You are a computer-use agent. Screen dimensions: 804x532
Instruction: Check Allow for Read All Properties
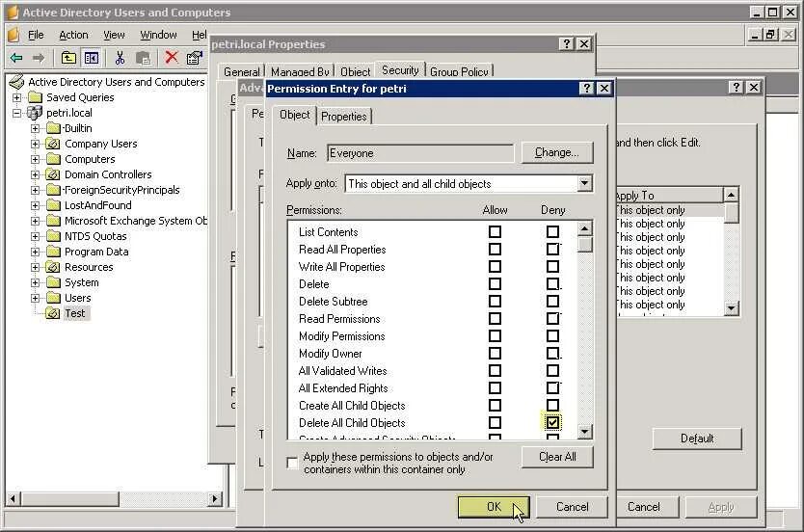[x=495, y=249]
